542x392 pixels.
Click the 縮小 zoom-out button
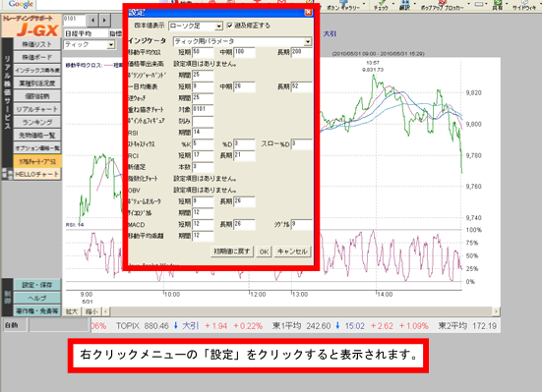click(x=91, y=311)
